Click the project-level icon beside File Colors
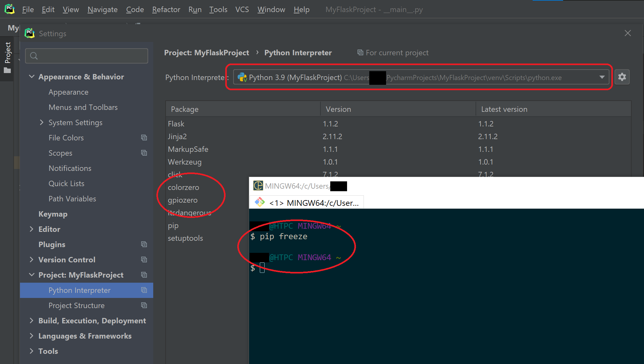The height and width of the screenshot is (364, 644). 144,138
